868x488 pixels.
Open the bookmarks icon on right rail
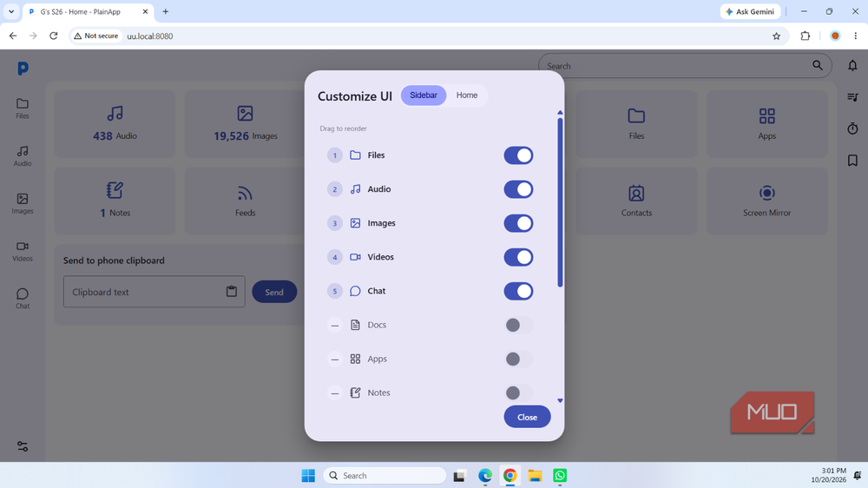point(852,161)
